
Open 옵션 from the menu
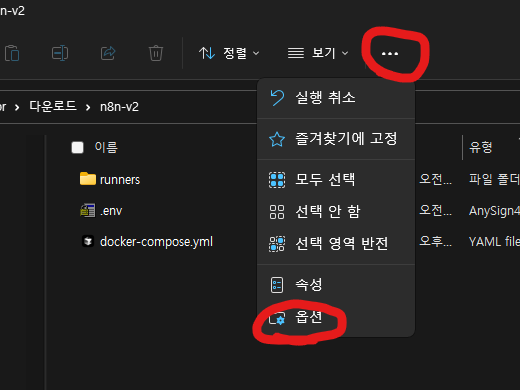336,317
